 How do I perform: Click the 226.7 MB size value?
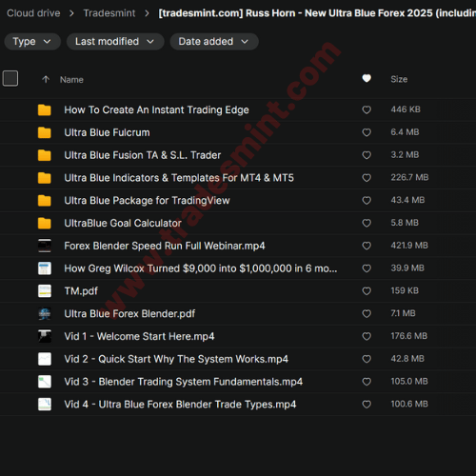click(409, 177)
